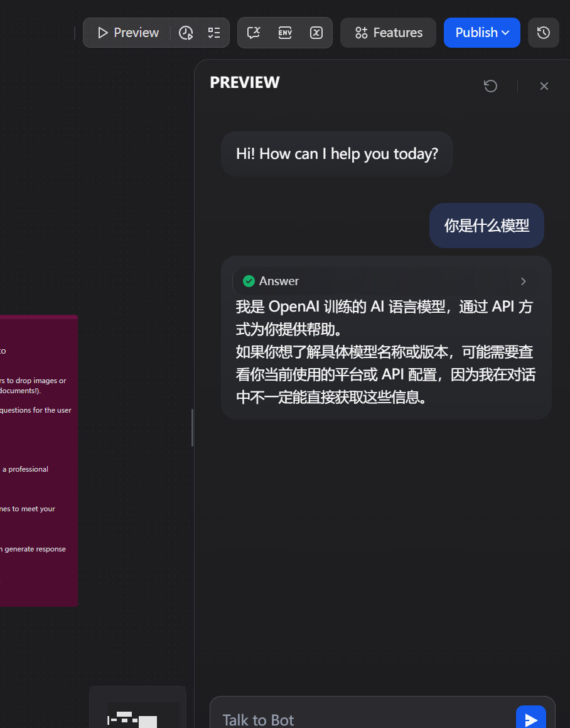The image size is (570, 728).
Task: Open the ENV environment variables icon
Action: click(x=285, y=33)
